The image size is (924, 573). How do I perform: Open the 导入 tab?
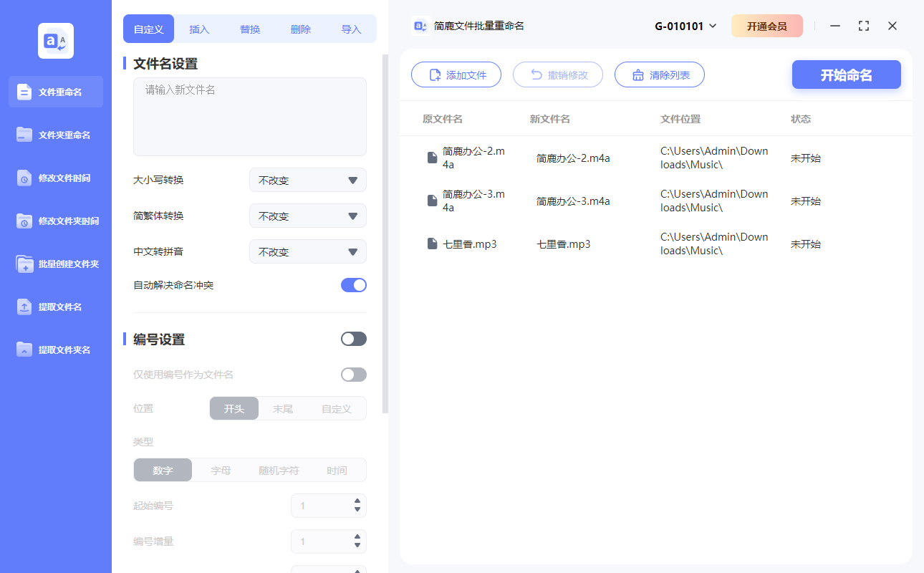[352, 29]
